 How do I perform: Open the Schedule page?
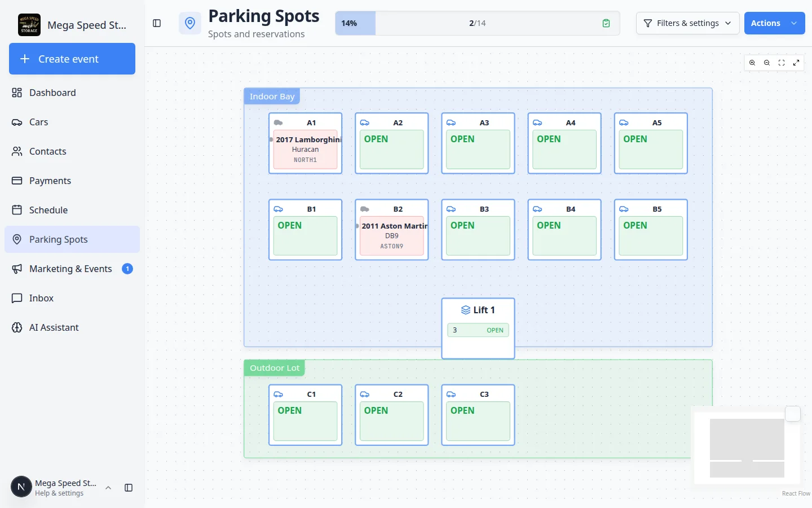click(x=72, y=210)
